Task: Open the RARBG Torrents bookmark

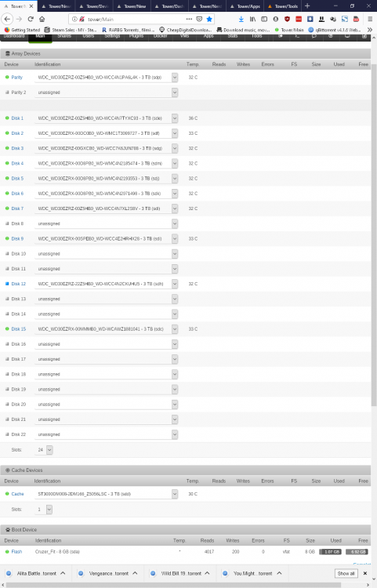Action: [x=129, y=30]
